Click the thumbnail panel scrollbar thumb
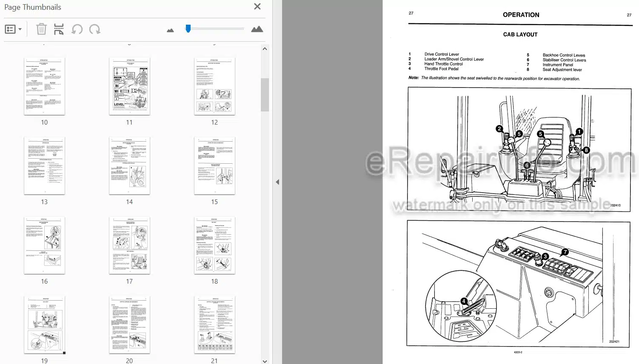The width and height of the screenshot is (639, 364). [x=265, y=94]
